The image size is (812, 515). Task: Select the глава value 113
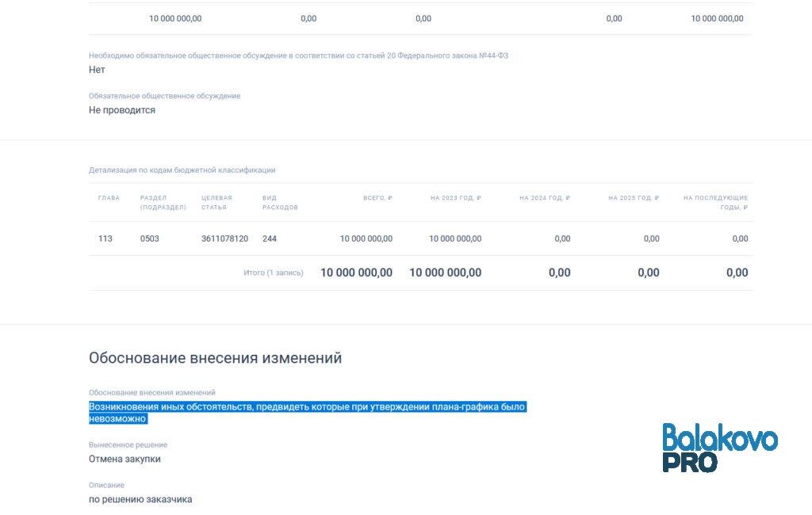coord(105,238)
